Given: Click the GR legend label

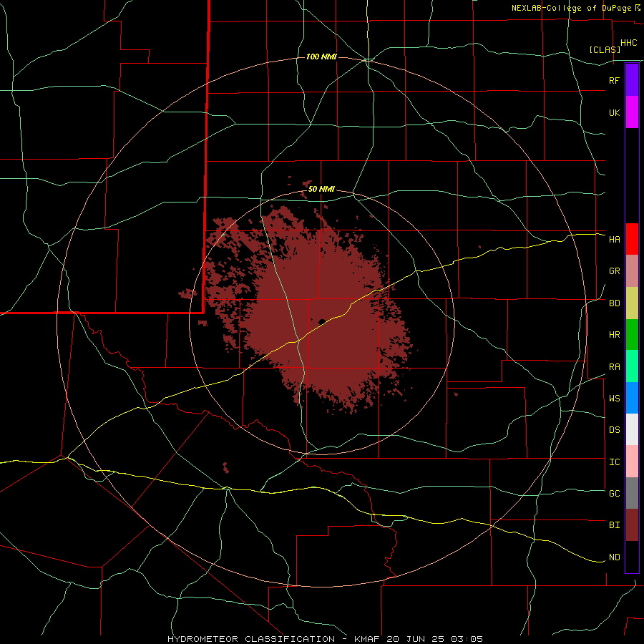Looking at the screenshot, I should tap(614, 271).
